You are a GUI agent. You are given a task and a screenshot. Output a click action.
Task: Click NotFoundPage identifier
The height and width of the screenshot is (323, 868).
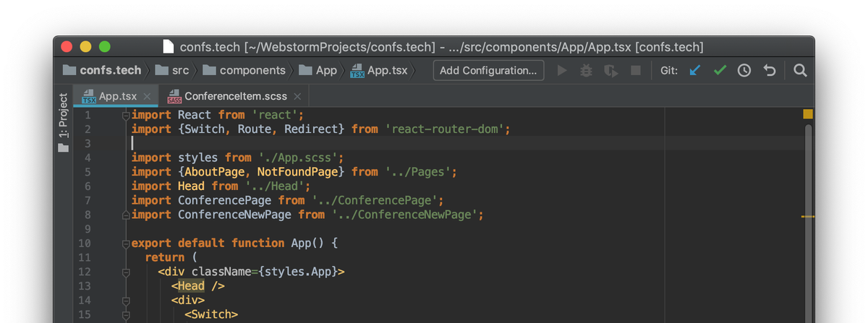[297, 172]
